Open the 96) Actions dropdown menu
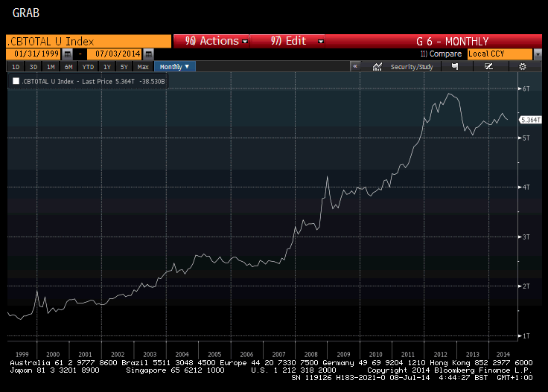Screen dimensions: 548x392 tap(211, 41)
